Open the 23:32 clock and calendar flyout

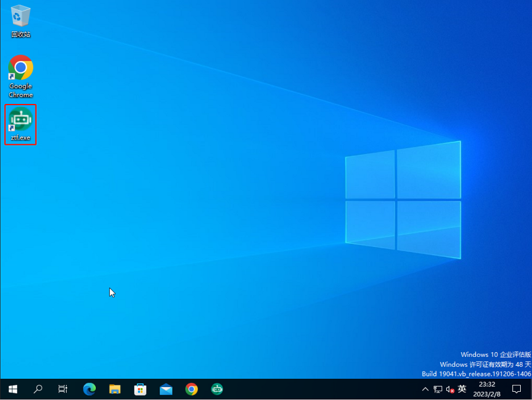487,389
